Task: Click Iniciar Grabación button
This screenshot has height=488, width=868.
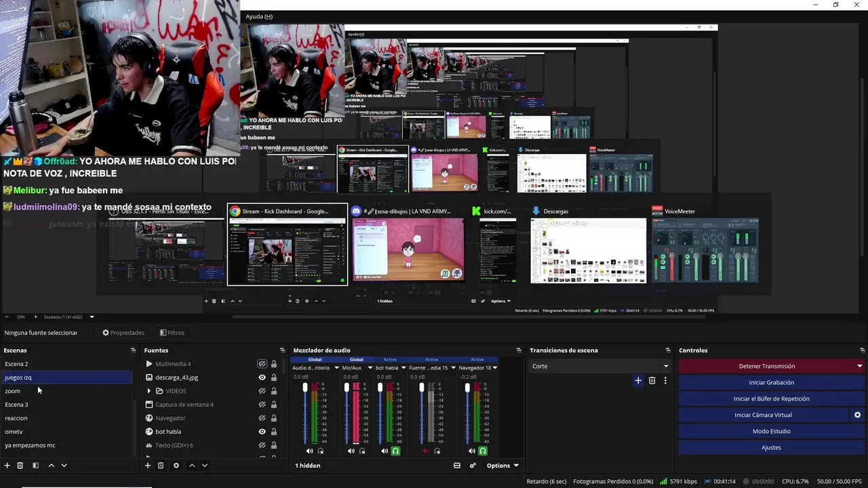Action: click(772, 382)
